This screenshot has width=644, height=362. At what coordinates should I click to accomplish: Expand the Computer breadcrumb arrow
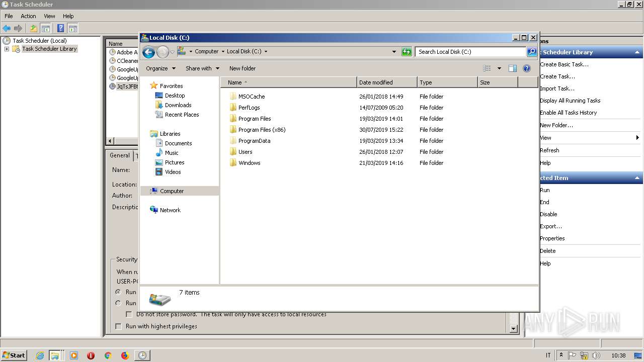point(222,51)
